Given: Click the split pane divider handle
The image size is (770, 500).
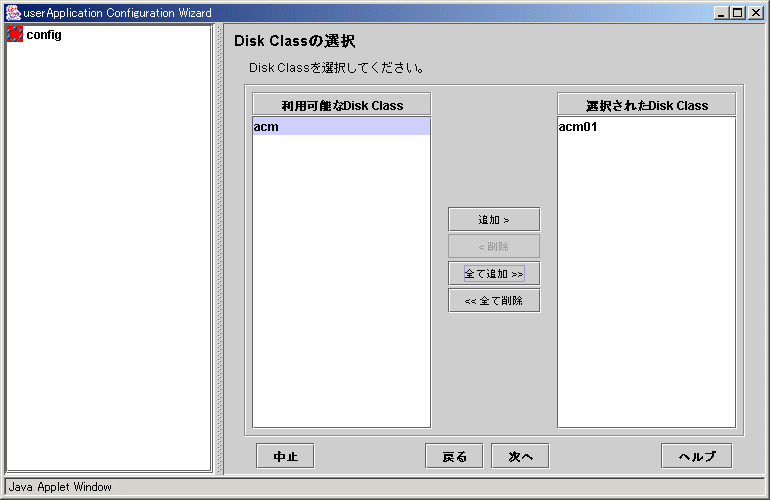Looking at the screenshot, I should coord(219,249).
